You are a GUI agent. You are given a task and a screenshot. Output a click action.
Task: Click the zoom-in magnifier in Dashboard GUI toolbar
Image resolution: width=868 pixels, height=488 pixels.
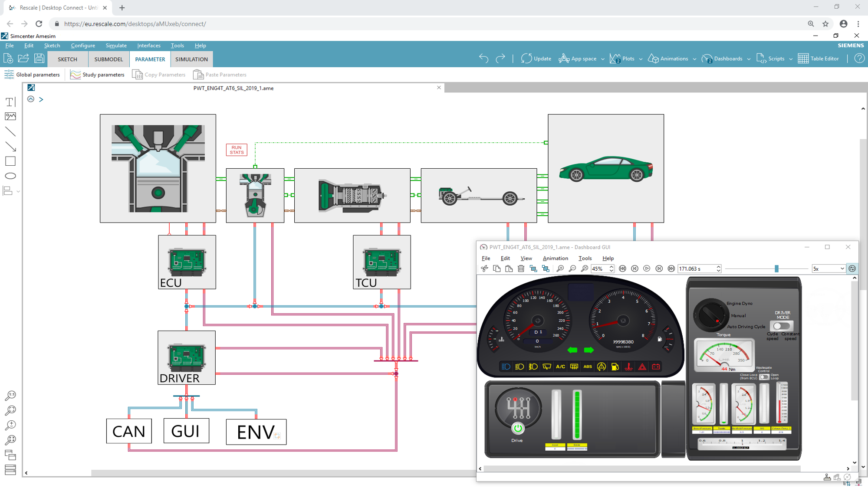(x=560, y=269)
